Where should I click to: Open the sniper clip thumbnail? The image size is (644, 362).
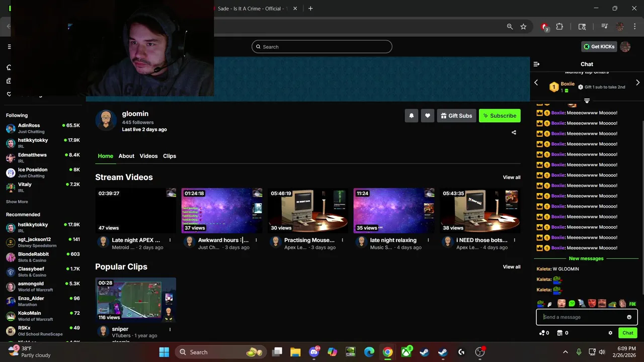pyautogui.click(x=136, y=300)
